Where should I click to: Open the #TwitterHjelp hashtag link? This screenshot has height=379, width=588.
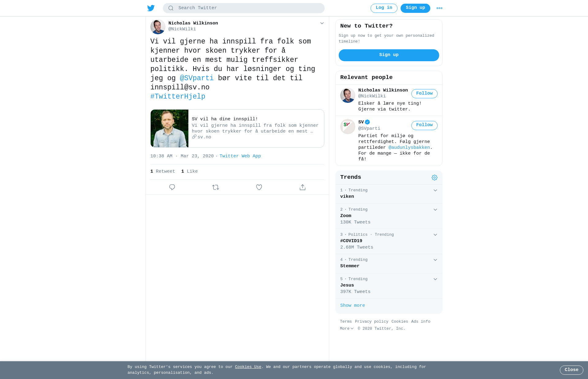[x=178, y=96]
